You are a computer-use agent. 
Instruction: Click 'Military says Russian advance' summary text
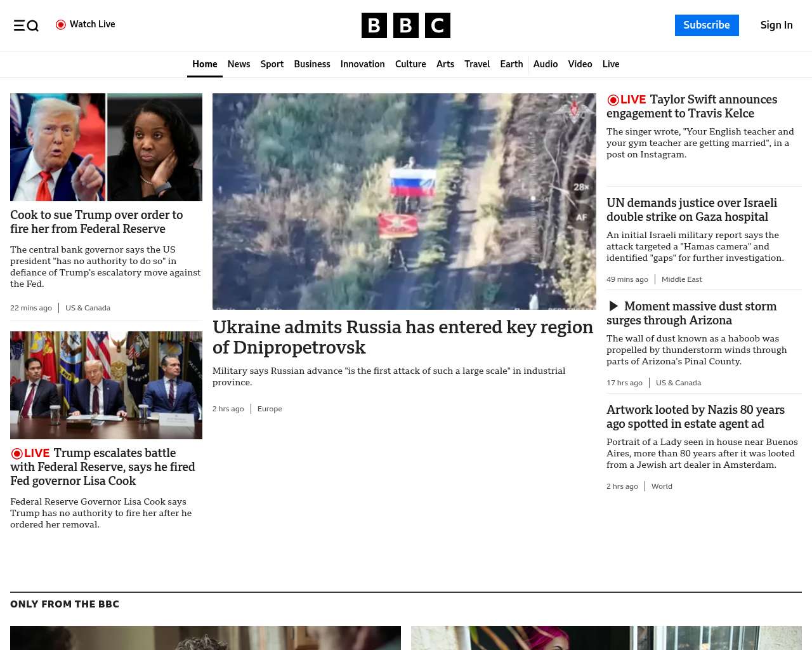(389, 376)
